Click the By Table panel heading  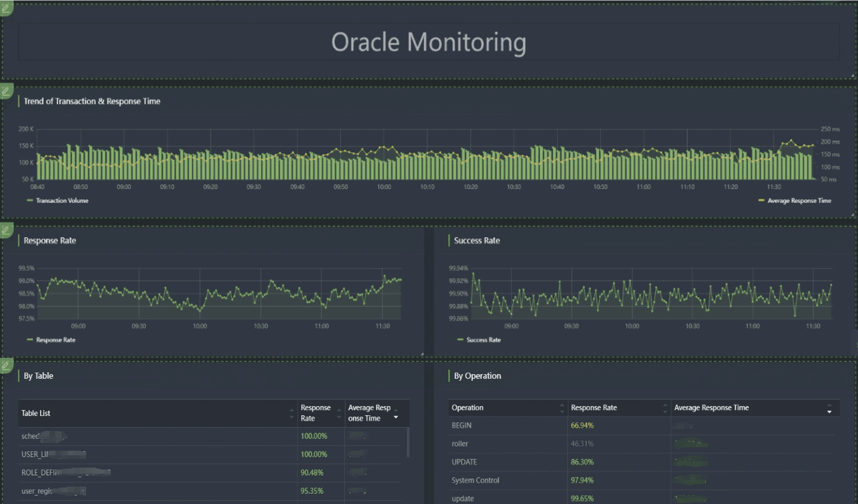(38, 376)
